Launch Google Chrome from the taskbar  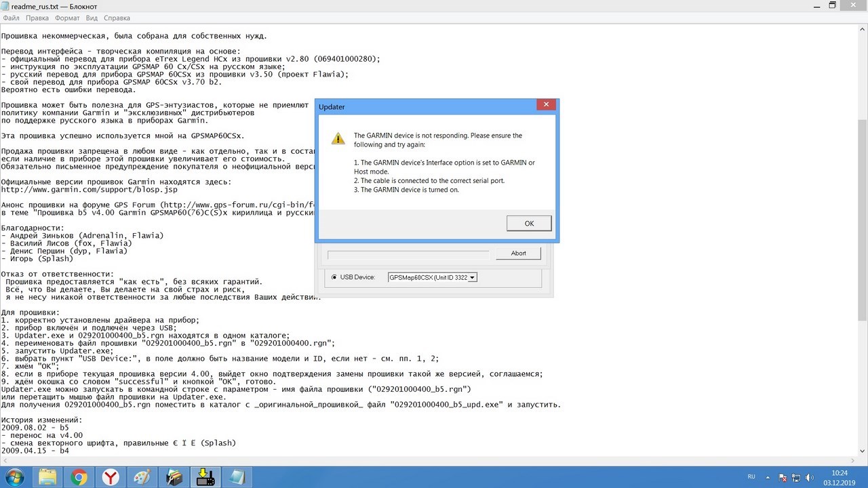(x=79, y=477)
